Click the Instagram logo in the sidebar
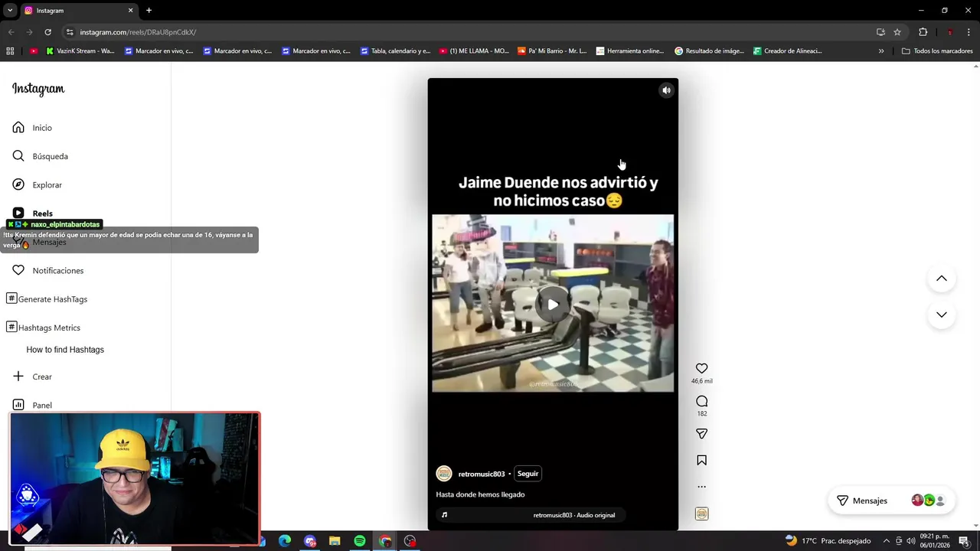980x551 pixels. pos(38,89)
